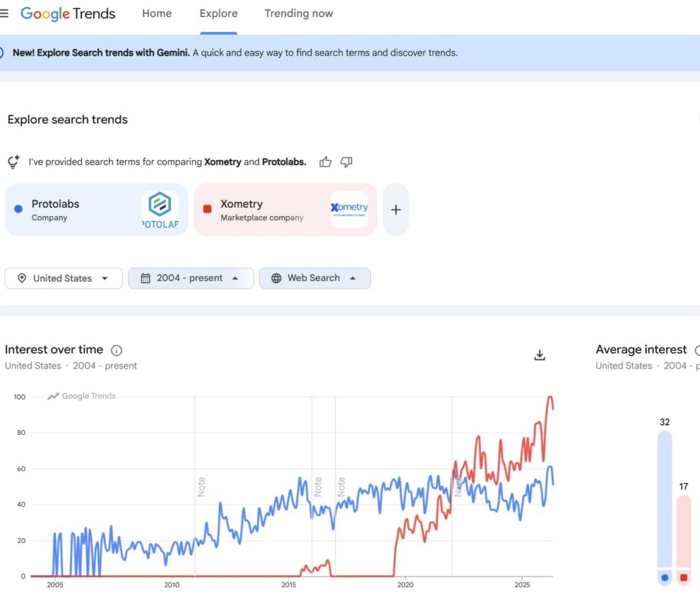Click the Google Trends chart watermark icon
Screen dimensions: 700x593
tap(53, 396)
